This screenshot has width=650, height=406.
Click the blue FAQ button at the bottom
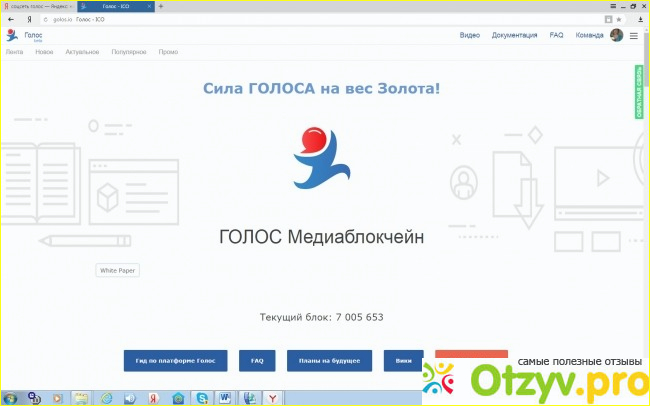click(x=257, y=360)
